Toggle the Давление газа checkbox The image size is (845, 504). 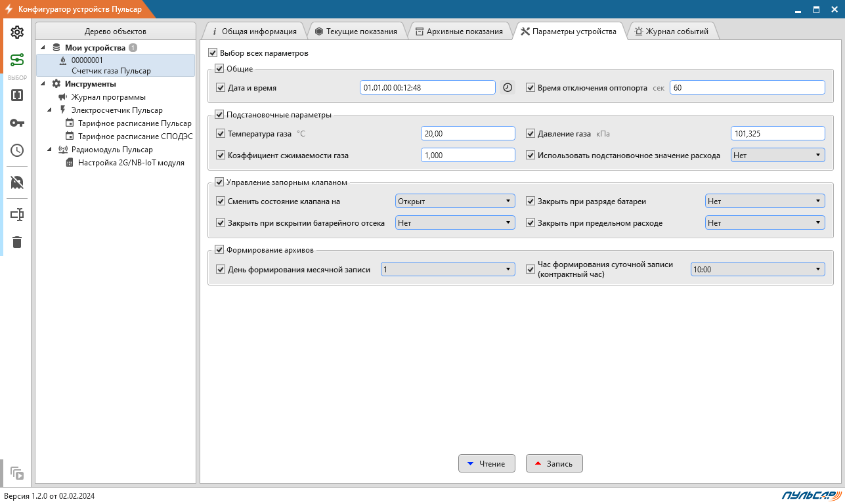pos(531,134)
